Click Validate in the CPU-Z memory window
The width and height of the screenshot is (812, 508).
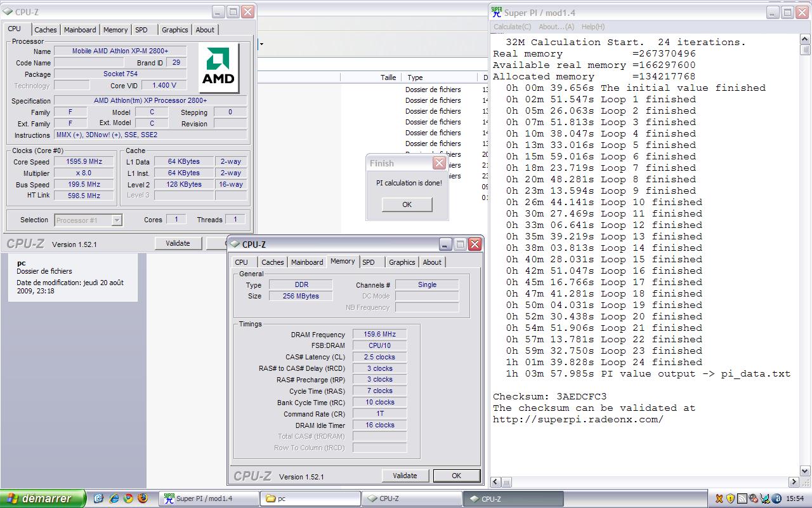405,475
